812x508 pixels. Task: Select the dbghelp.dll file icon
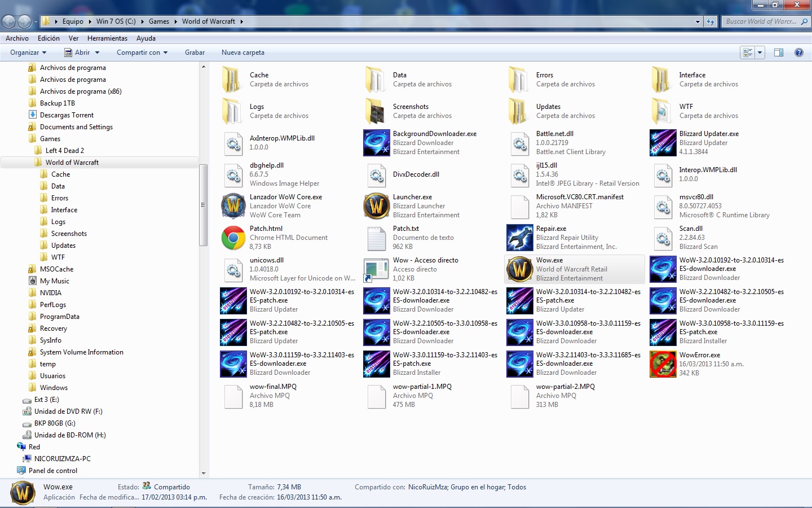tap(233, 174)
